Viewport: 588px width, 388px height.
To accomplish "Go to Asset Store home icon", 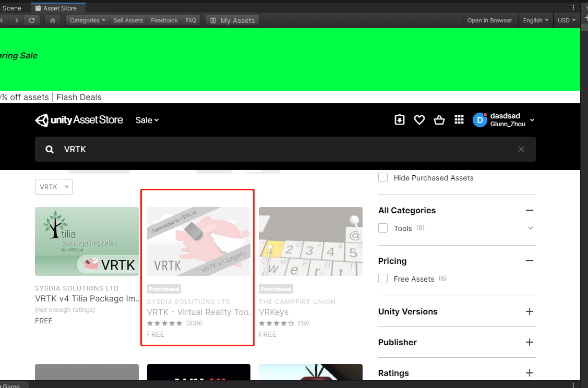I will pos(53,20).
